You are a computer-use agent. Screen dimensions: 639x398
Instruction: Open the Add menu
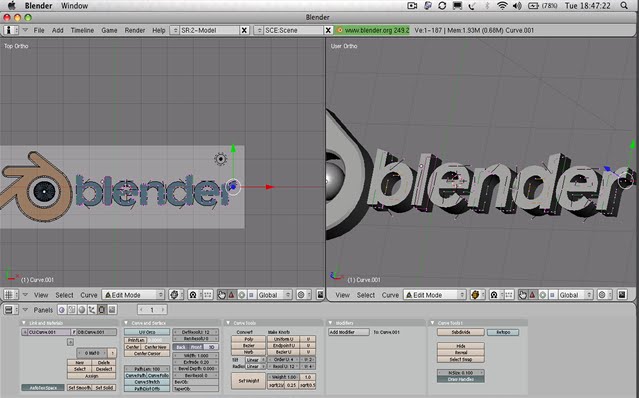click(x=57, y=30)
